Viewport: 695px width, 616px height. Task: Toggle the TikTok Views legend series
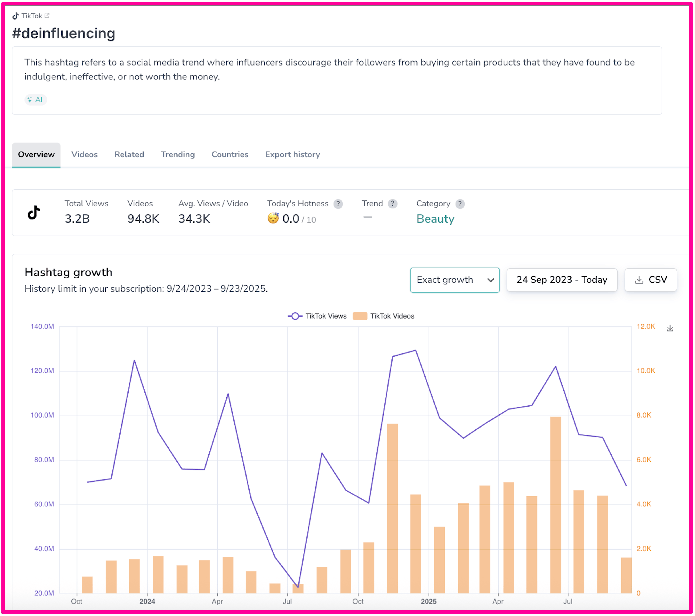click(x=325, y=316)
